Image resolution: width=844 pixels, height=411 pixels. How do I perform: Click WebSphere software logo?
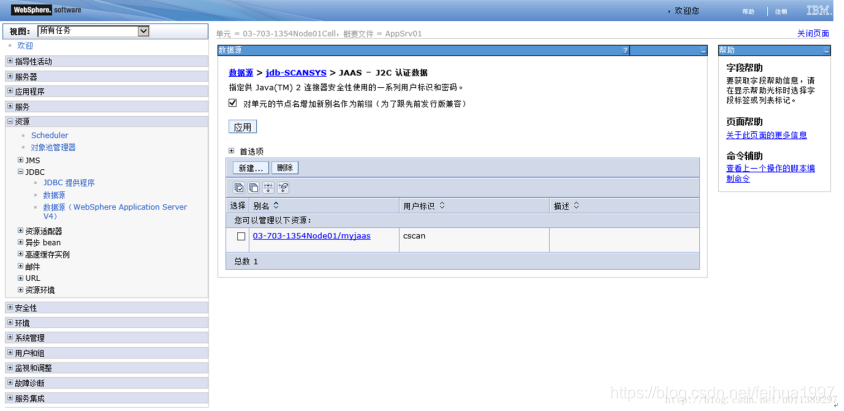[46, 10]
